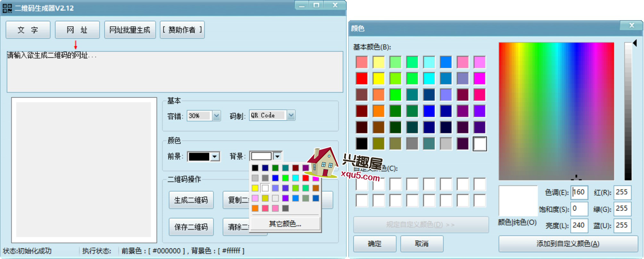Close the color dialog window

[632, 25]
